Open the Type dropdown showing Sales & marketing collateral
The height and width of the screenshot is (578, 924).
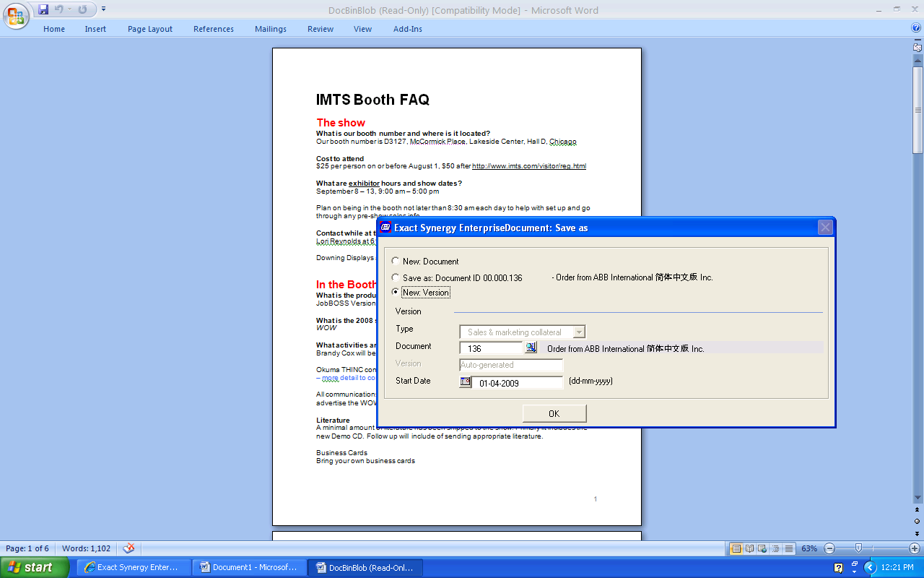pyautogui.click(x=523, y=332)
